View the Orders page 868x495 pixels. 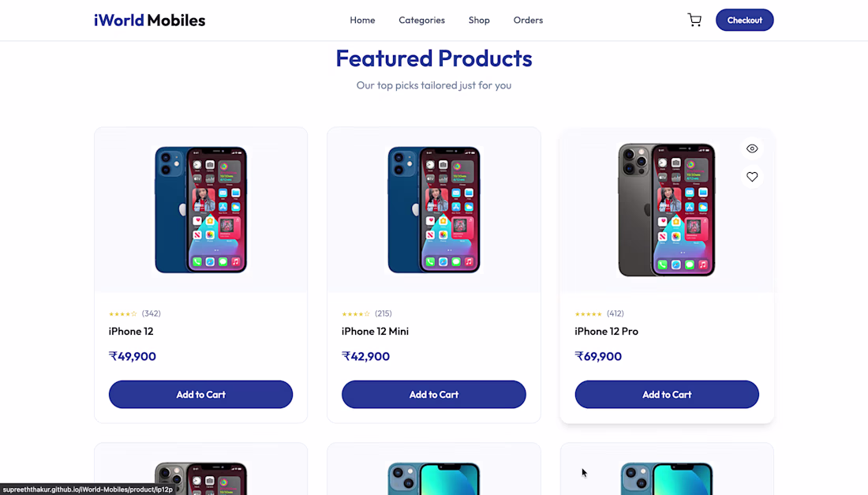(528, 20)
